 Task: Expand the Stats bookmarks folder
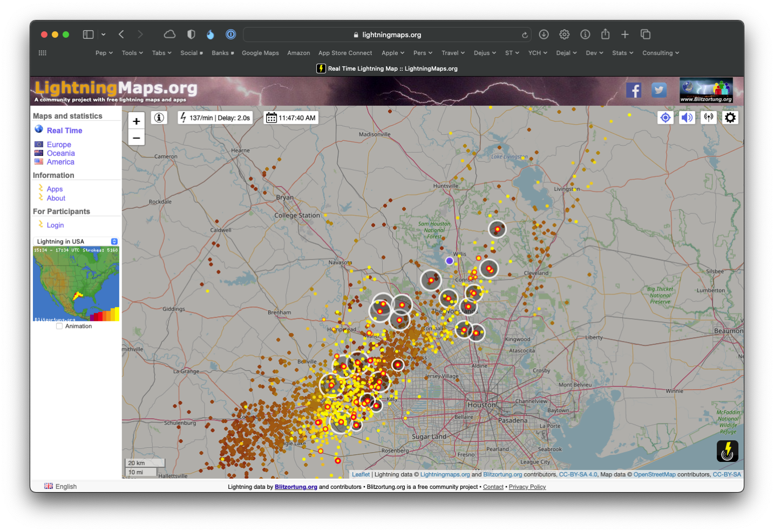(x=623, y=53)
